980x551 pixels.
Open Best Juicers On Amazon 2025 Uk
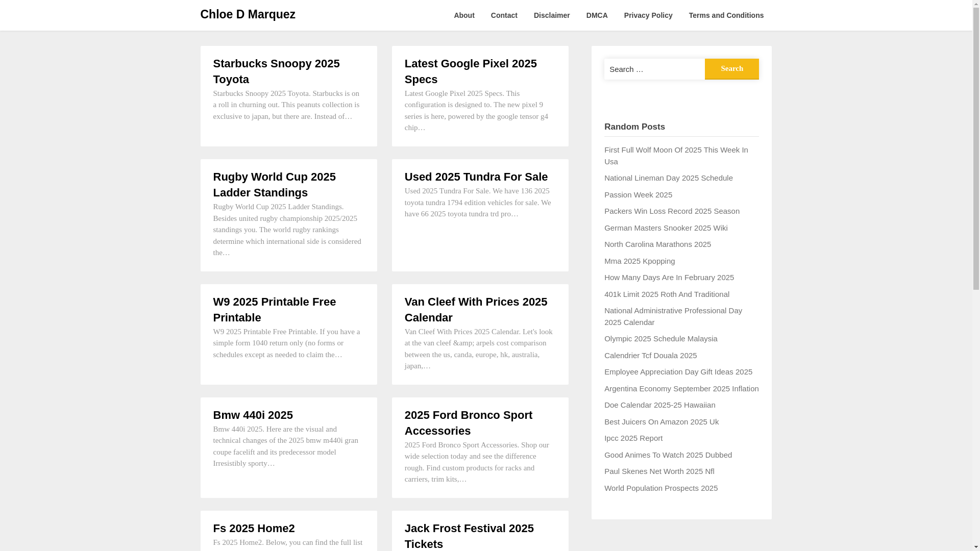tap(661, 422)
